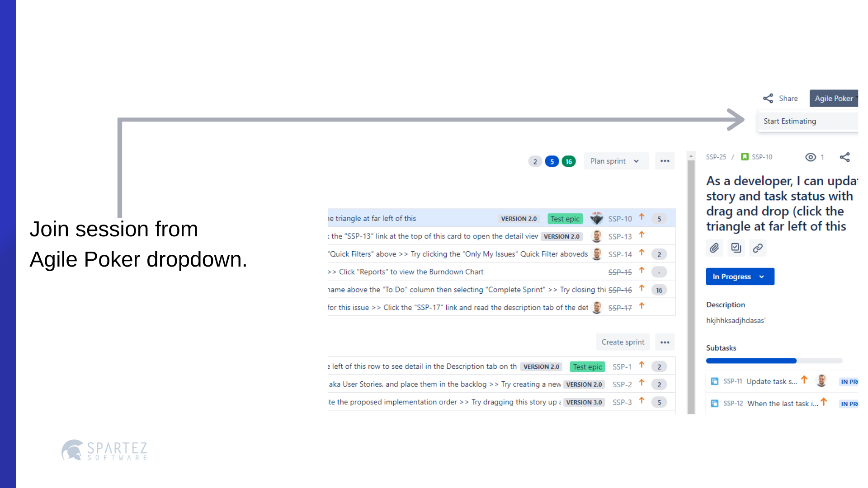Viewport: 868px width, 488px height.
Task: Click the assignee avatar on the SSP-14 row
Action: click(x=597, y=254)
